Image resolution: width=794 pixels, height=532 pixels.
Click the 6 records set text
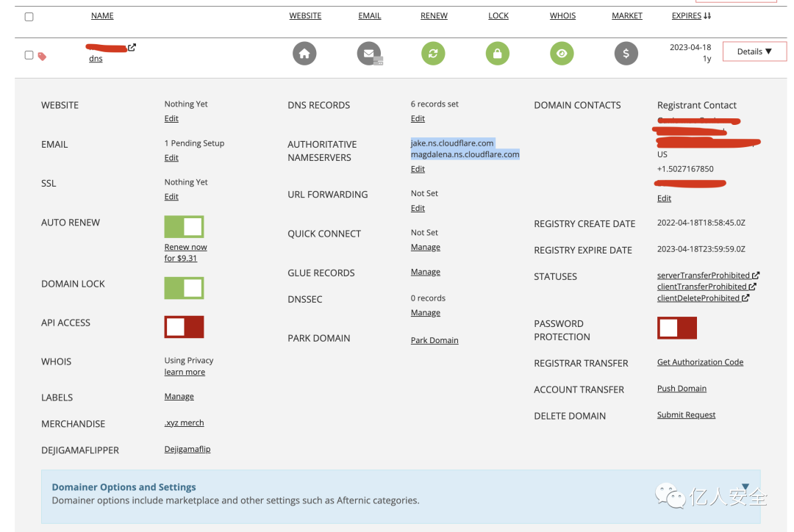coord(434,104)
